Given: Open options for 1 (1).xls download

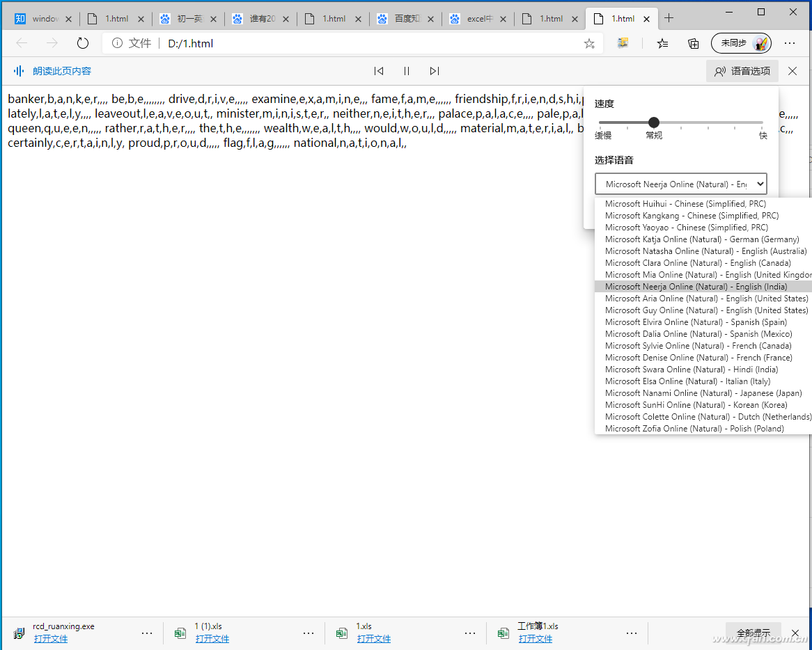Looking at the screenshot, I should point(309,633).
